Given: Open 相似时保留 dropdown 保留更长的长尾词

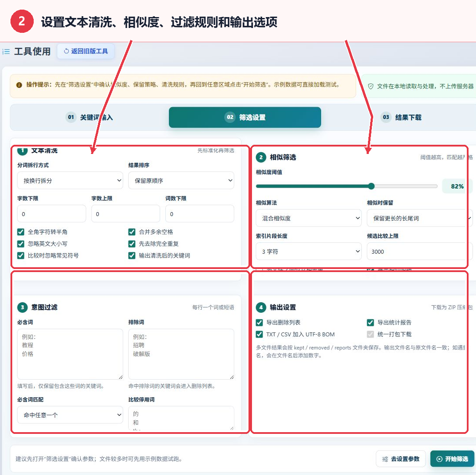Looking at the screenshot, I should 420,218.
